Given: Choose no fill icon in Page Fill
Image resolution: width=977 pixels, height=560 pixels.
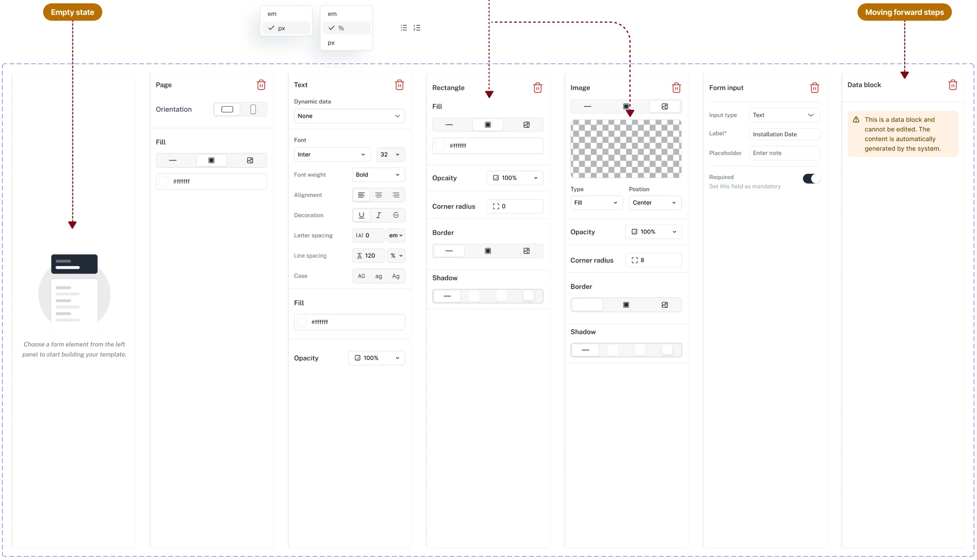Looking at the screenshot, I should coord(173,160).
